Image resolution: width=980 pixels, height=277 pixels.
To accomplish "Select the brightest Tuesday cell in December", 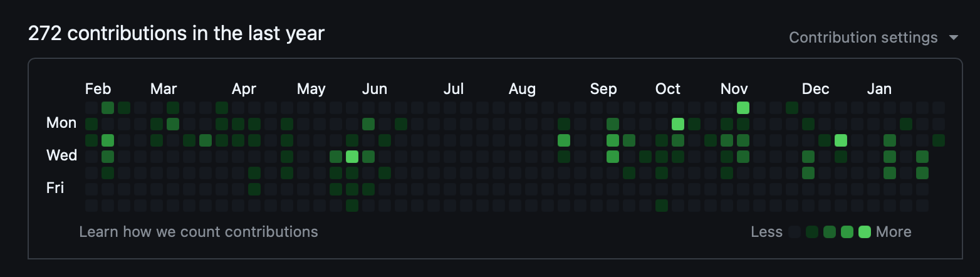I will pos(841,140).
